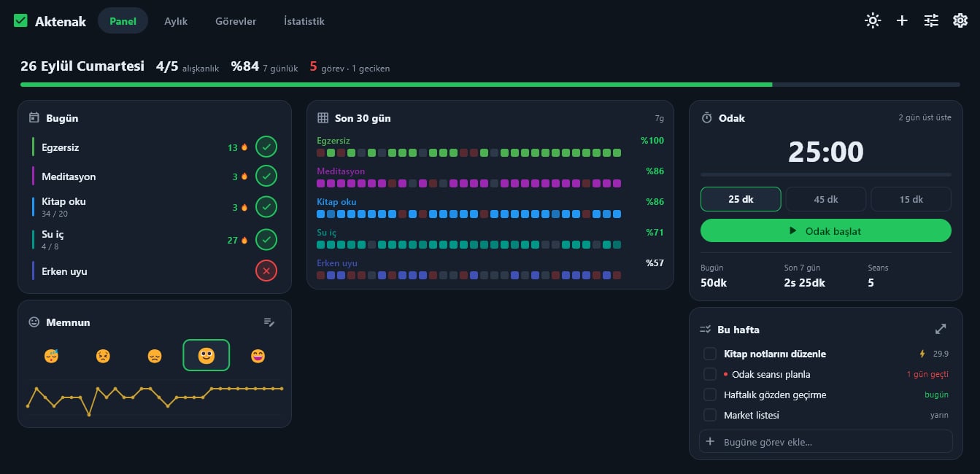
Task: Select the sad face mood emoji
Action: point(155,356)
